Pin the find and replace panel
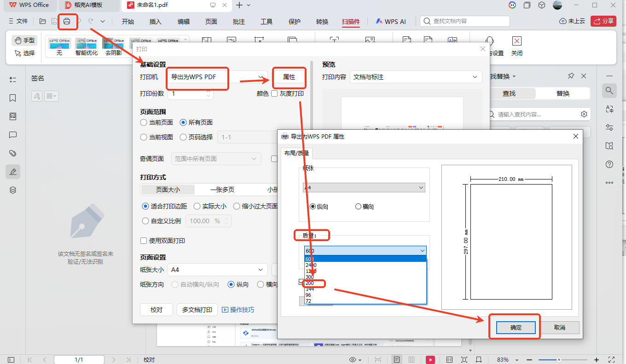The height and width of the screenshot is (364, 626). click(x=571, y=76)
